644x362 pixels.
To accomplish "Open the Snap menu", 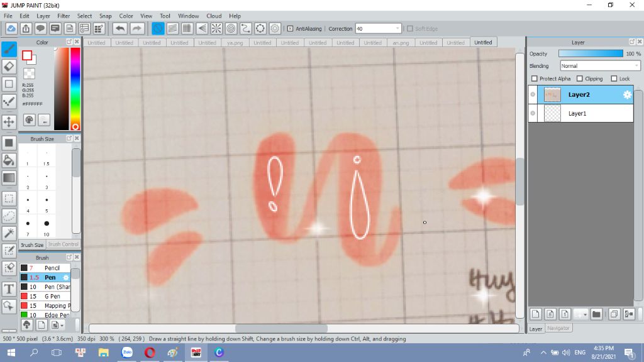I will coord(105,16).
